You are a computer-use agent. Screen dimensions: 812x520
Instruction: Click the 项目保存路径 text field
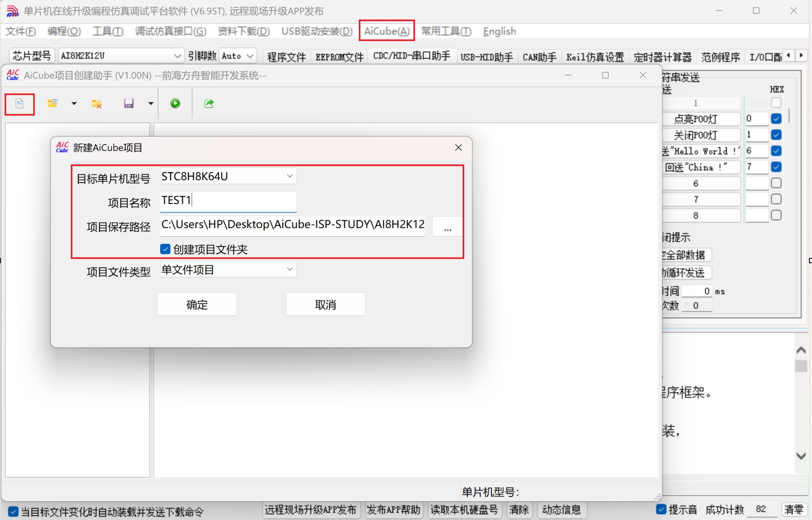click(x=292, y=226)
